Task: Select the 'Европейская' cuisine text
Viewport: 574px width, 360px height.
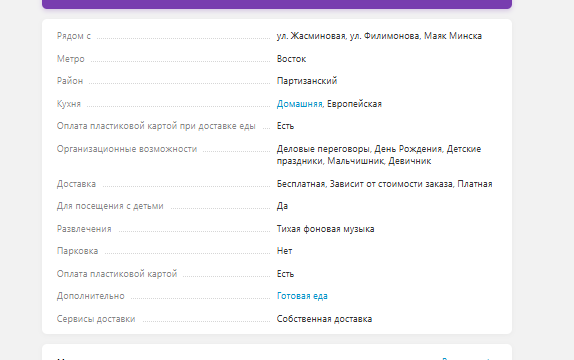Action: tap(354, 104)
